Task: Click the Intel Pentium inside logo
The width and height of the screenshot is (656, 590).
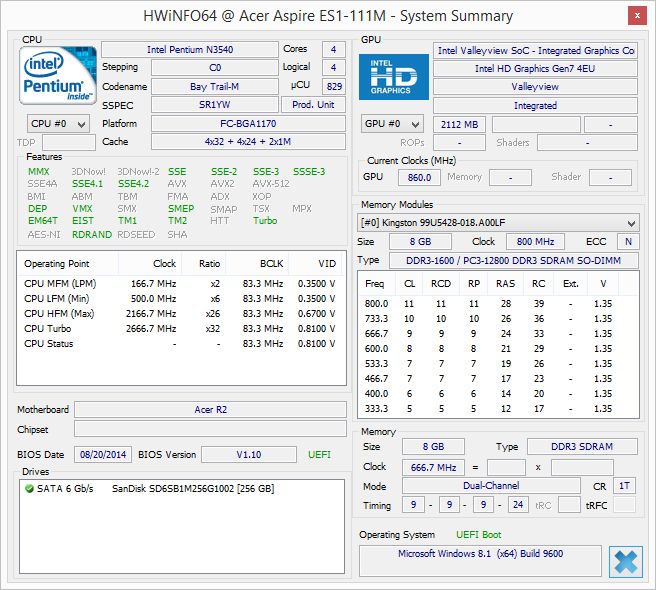Action: (x=58, y=76)
